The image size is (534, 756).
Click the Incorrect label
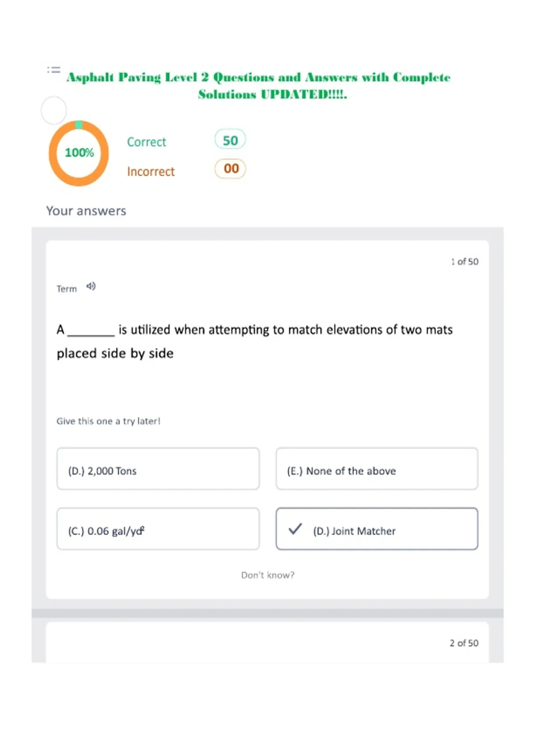click(151, 172)
